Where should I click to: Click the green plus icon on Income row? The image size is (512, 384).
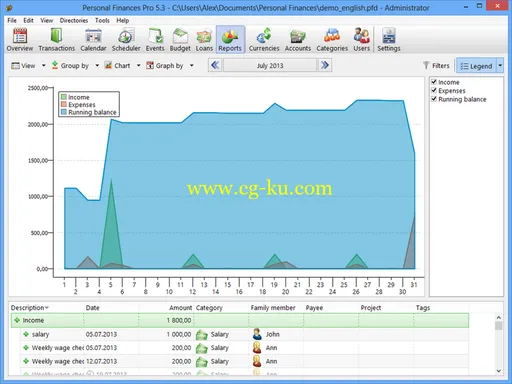(x=17, y=320)
